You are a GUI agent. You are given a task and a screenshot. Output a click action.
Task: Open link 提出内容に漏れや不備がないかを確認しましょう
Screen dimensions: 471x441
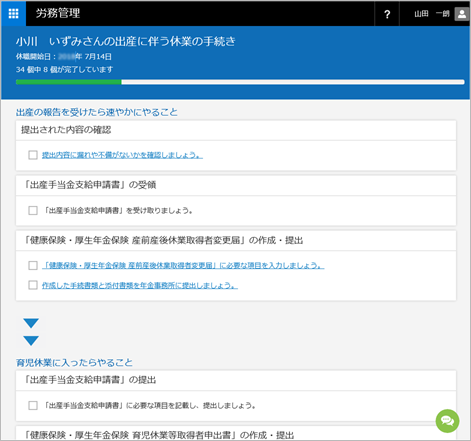tap(122, 155)
